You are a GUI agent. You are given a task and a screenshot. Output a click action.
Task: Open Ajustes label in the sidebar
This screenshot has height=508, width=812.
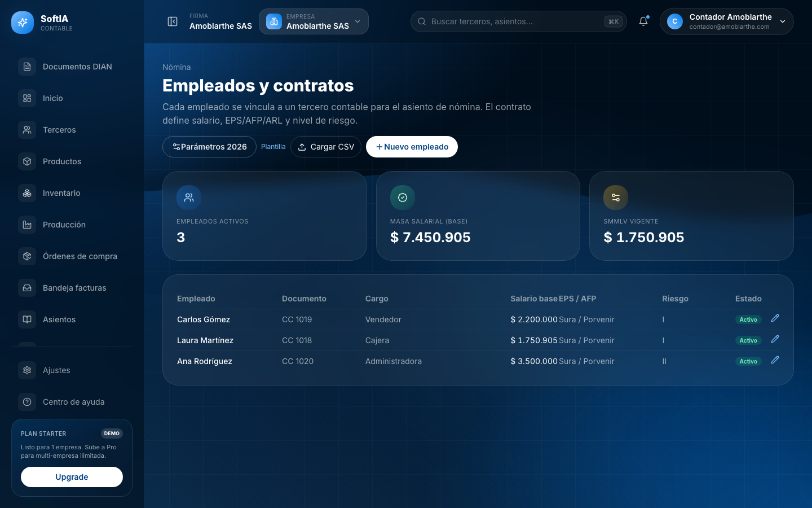56,370
